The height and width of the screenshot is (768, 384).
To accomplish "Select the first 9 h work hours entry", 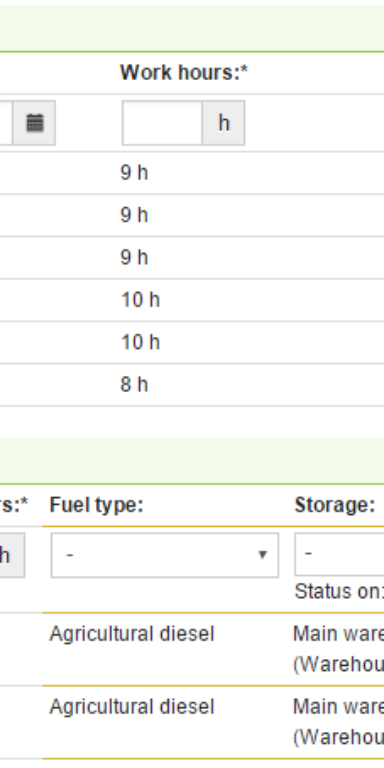I will (134, 173).
